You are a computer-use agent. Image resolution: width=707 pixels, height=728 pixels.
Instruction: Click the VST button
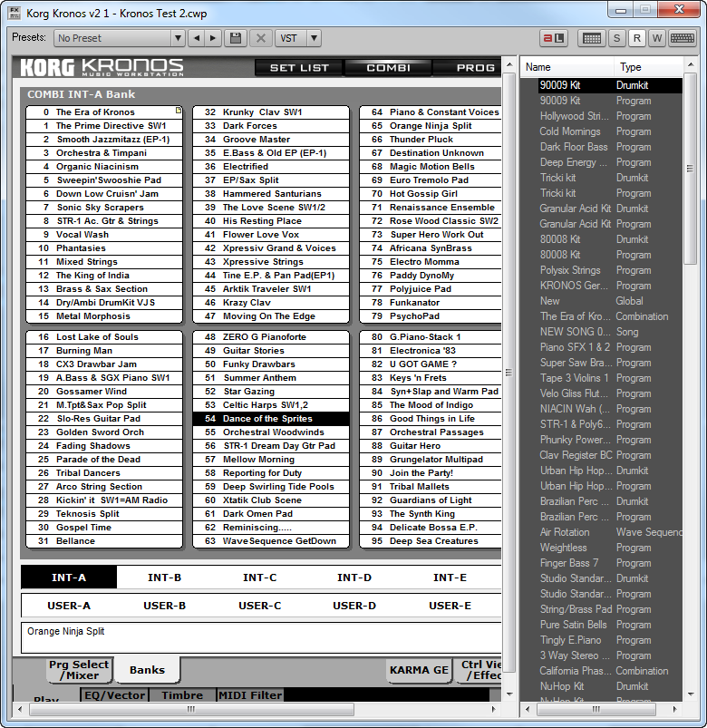[291, 38]
